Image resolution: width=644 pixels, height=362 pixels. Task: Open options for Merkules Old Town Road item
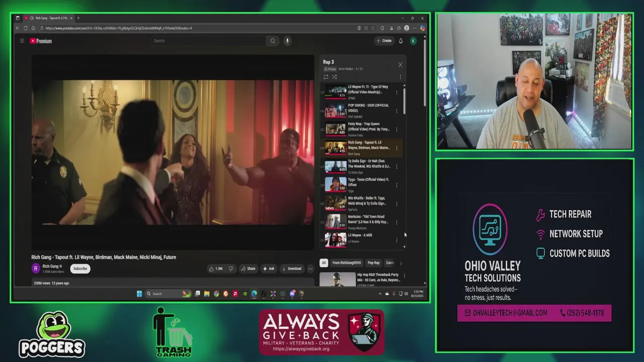coord(396,223)
